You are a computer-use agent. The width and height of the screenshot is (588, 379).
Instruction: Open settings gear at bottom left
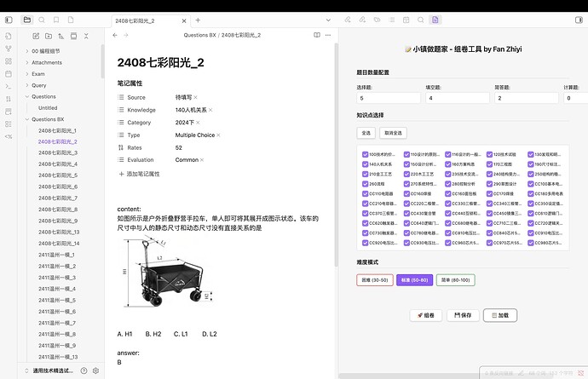pyautogui.click(x=96, y=370)
